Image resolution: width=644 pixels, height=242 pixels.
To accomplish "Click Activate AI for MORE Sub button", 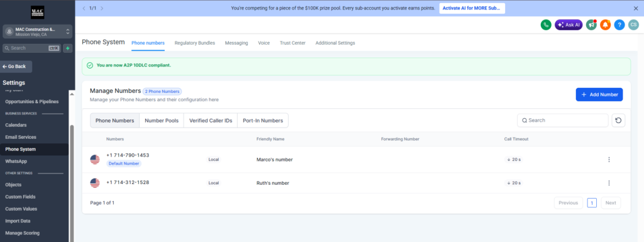I will [472, 8].
